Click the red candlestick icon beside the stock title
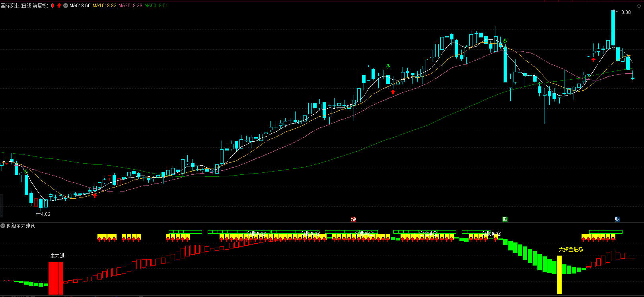This screenshot has width=644, height=297. pyautogui.click(x=53, y=6)
